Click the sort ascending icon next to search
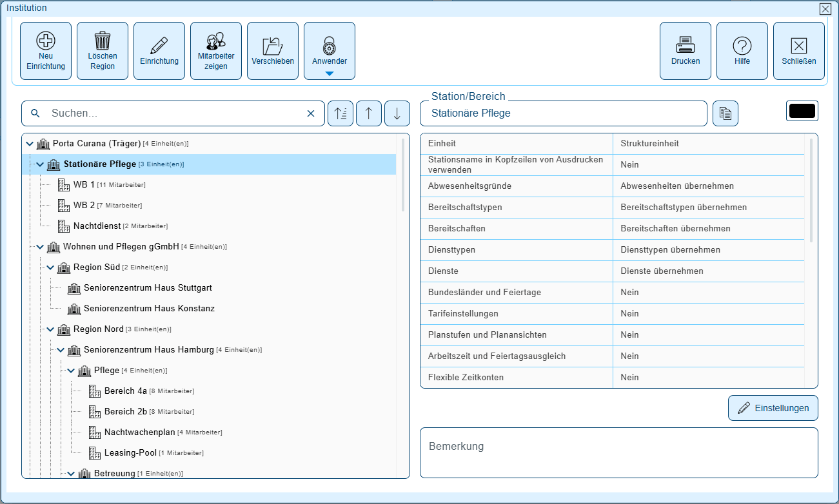The image size is (839, 504). (341, 113)
